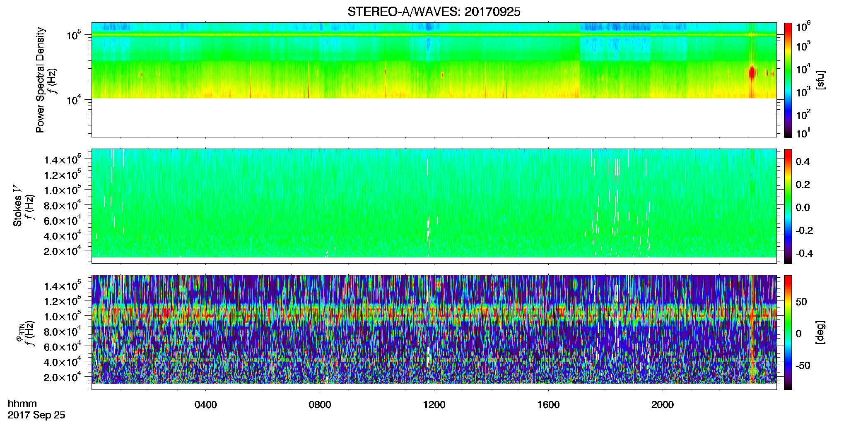
Task: Click the -0.2 tick on Stokes color bar
Action: click(804, 231)
